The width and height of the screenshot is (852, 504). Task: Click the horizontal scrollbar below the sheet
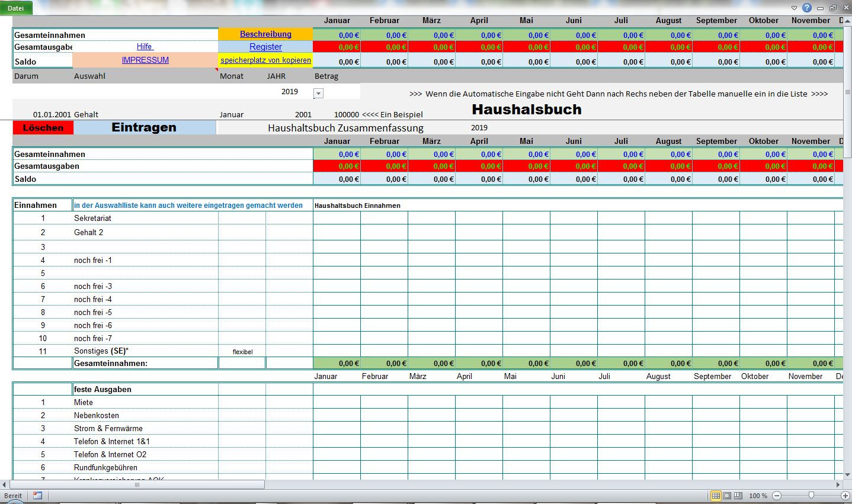tap(136, 484)
